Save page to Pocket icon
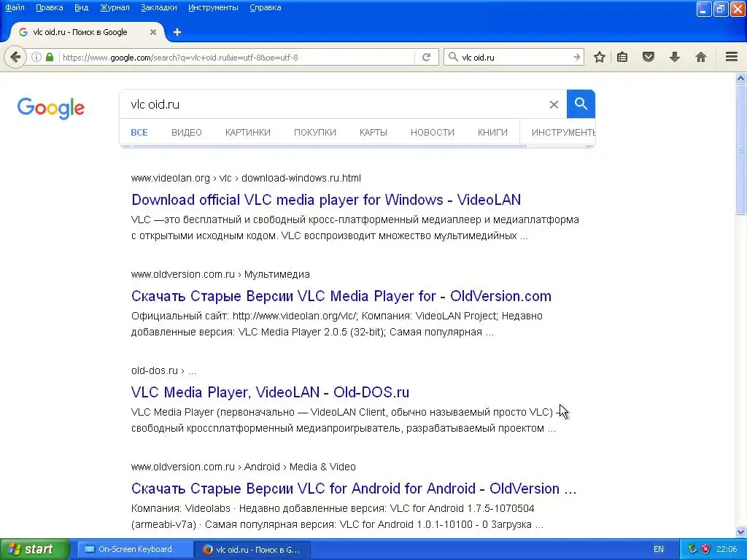 (649, 57)
